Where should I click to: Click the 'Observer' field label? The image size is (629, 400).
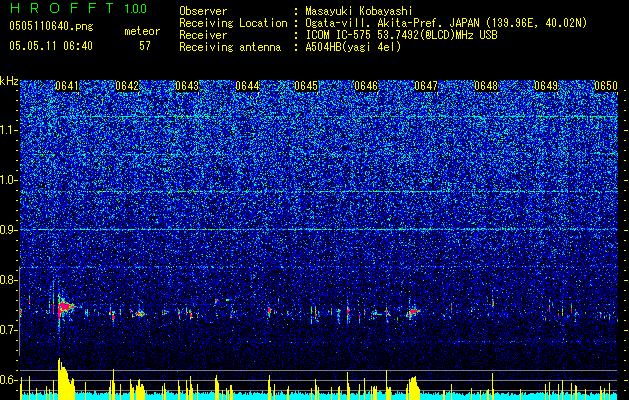coord(203,11)
